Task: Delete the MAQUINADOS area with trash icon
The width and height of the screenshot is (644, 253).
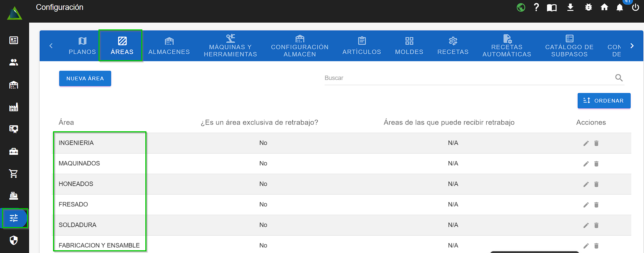Action: 596,164
